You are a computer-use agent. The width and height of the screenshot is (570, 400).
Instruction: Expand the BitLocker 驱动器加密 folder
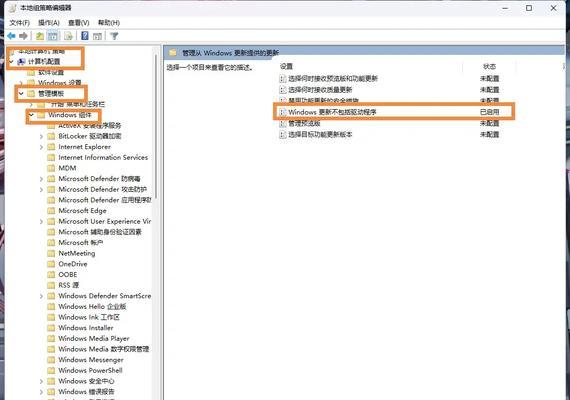coord(41,136)
